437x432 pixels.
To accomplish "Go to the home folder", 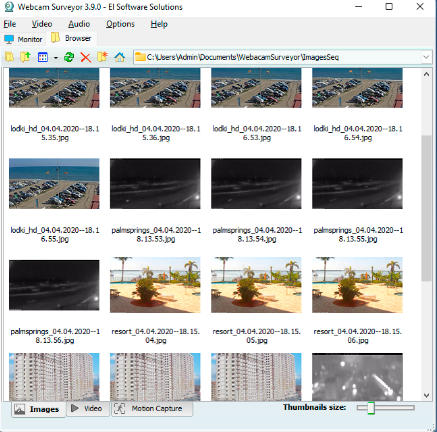I will tap(119, 57).
